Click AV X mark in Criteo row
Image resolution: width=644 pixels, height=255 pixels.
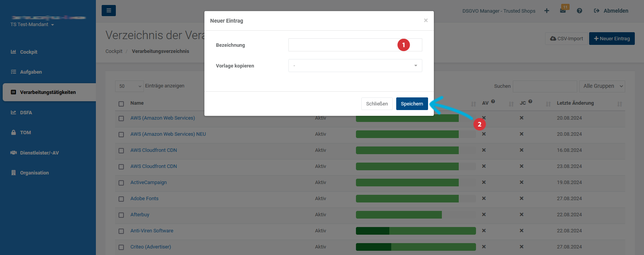coord(484,247)
